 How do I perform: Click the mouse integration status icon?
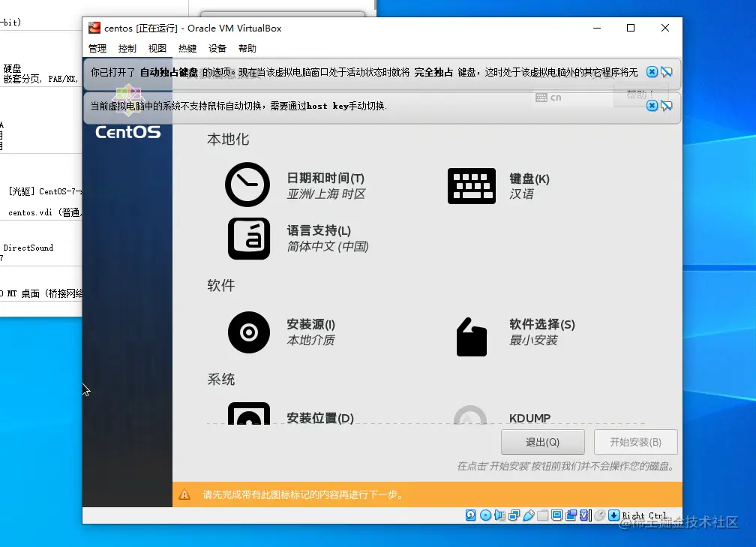[x=599, y=515]
